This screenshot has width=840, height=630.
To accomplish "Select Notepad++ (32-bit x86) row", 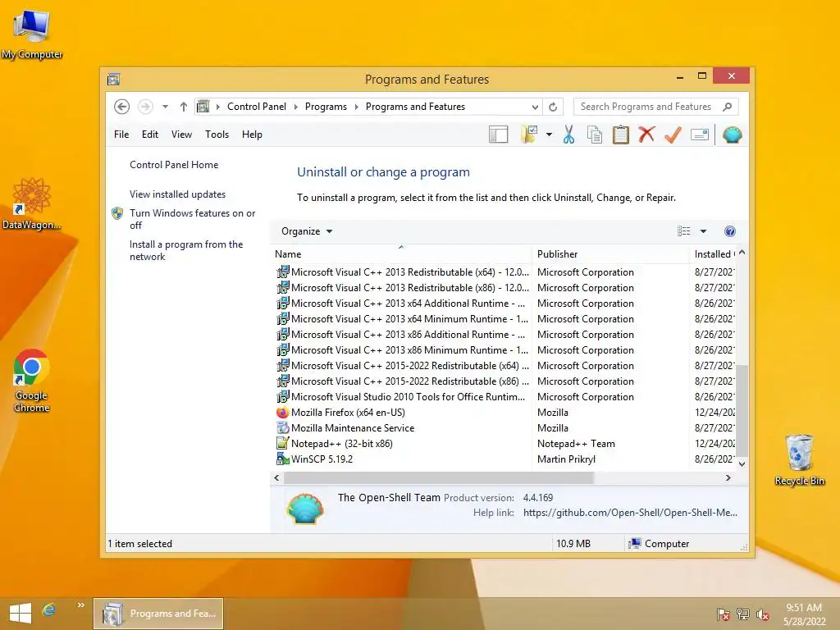I will (x=504, y=444).
